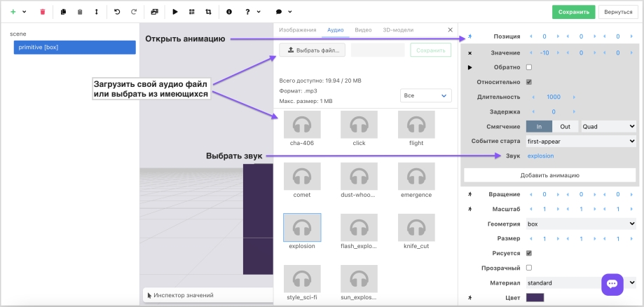Select the explosion audio thumbnail
This screenshot has width=644, height=307.
coord(302,227)
